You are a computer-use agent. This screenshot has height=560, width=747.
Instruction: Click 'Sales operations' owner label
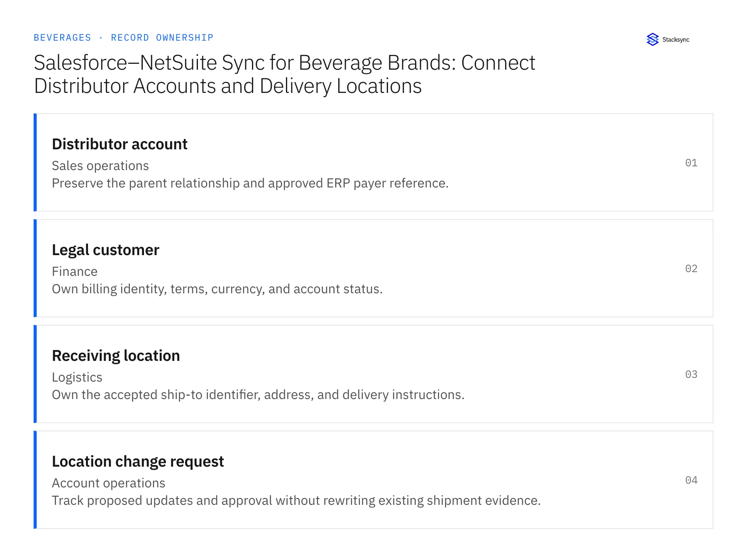[x=100, y=166]
